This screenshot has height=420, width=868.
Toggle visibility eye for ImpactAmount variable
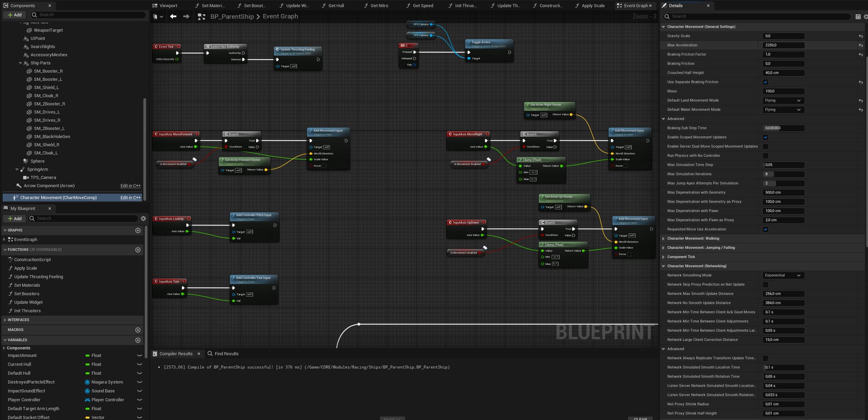point(139,356)
